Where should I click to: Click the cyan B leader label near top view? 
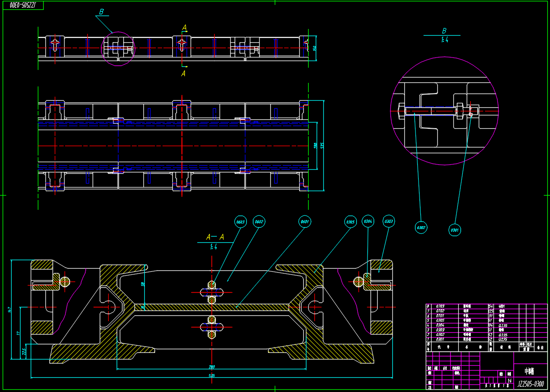[x=102, y=12]
